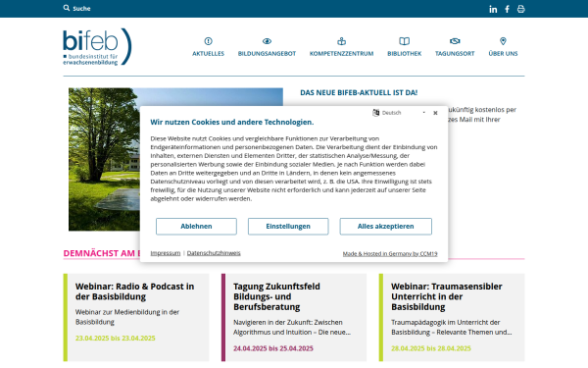The height and width of the screenshot is (368, 588).
Task: Open the BILDUNGSANGEBOT menu label
Action: 267,54
